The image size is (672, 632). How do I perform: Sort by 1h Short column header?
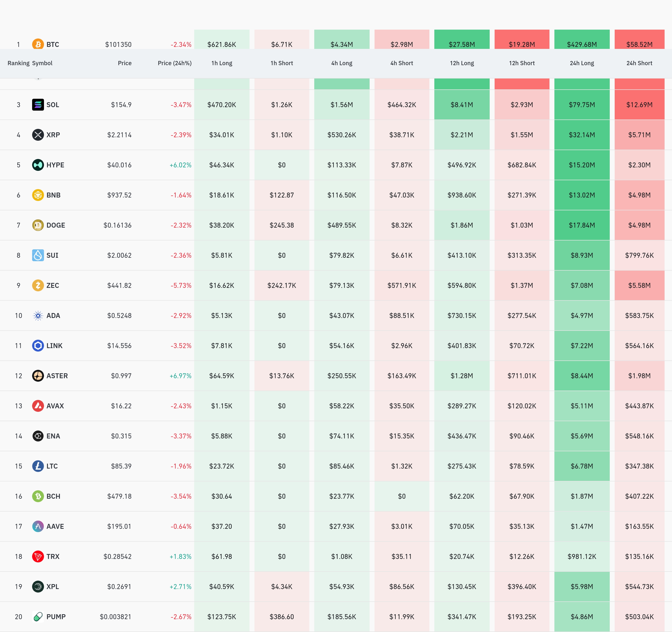(282, 63)
